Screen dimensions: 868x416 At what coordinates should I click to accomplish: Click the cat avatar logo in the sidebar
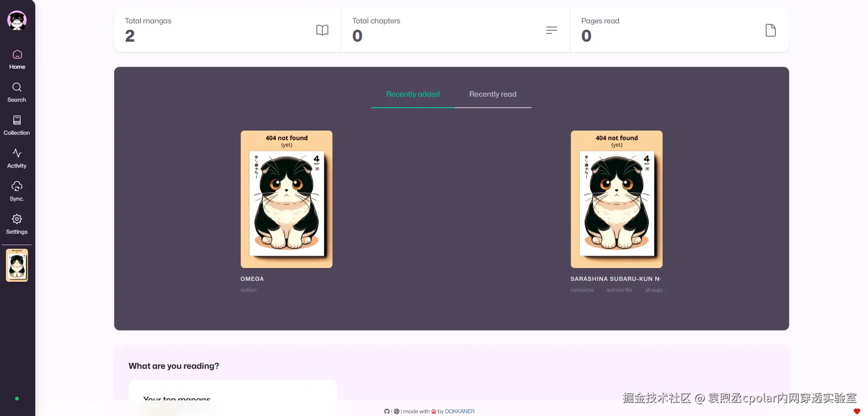pyautogui.click(x=17, y=20)
